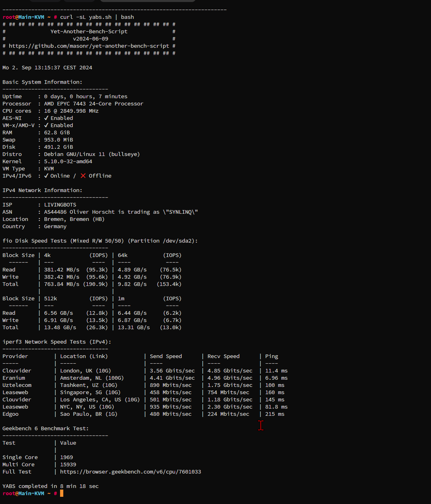The width and height of the screenshot is (431, 504).
Task: Select the uptime value '0 days, 0 hours, 7 minutes'
Action: tap(86, 96)
